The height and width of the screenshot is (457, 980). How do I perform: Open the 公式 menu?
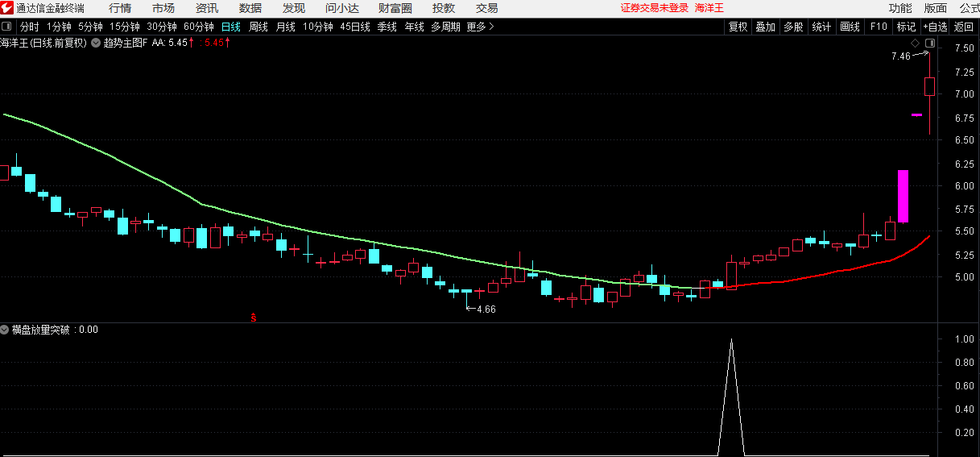[970, 8]
